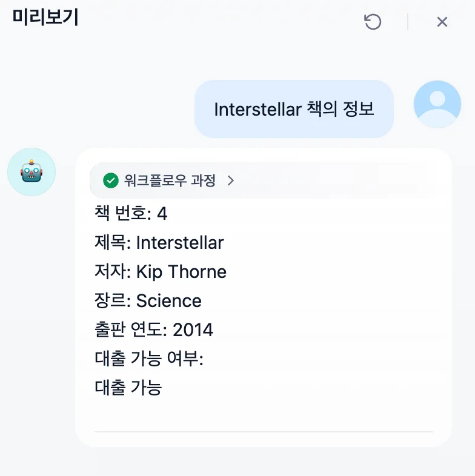Click the word Interstellar in 제목 line
The image size is (475, 476).
click(x=180, y=243)
